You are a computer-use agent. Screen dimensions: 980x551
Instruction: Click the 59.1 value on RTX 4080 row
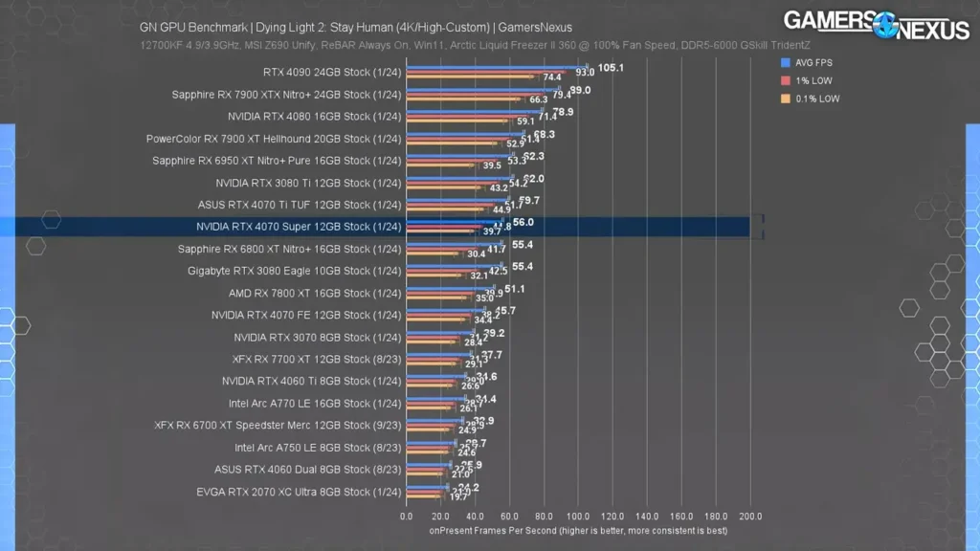pyautogui.click(x=525, y=121)
